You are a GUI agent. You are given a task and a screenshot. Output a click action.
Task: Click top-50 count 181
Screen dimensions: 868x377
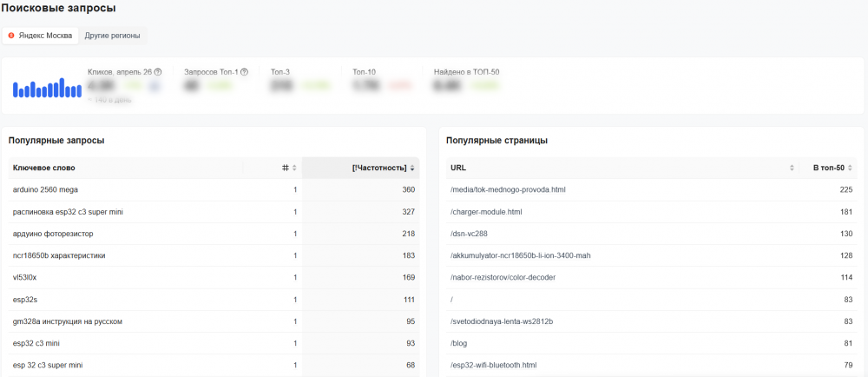[846, 211]
